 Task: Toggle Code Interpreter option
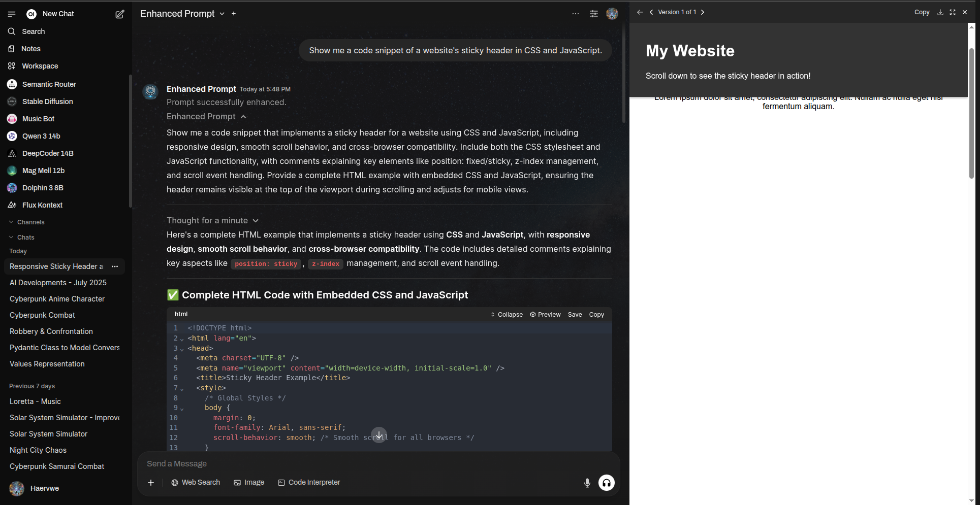(x=309, y=483)
